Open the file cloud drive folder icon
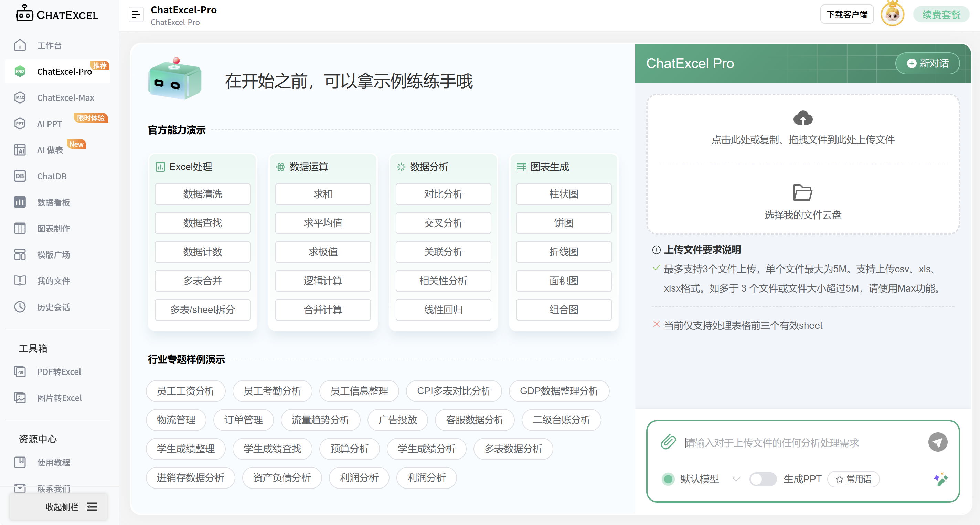980x525 pixels. point(802,192)
